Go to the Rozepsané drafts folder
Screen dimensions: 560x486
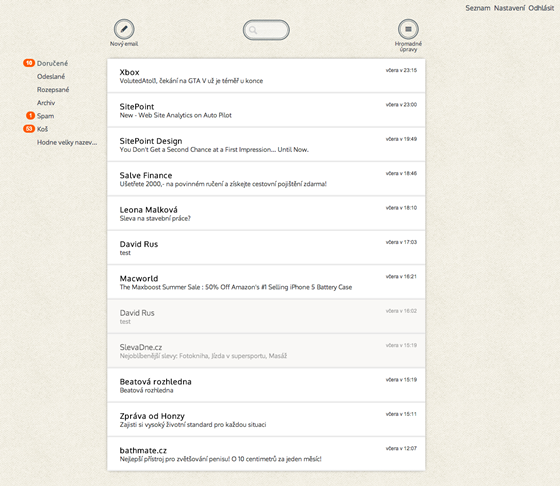[53, 90]
